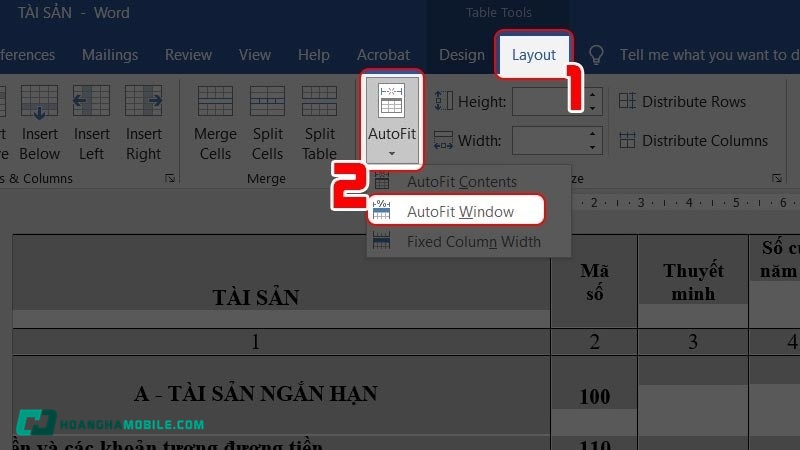The image size is (800, 450).
Task: Click the table cell numbered 2
Action: pos(594,341)
